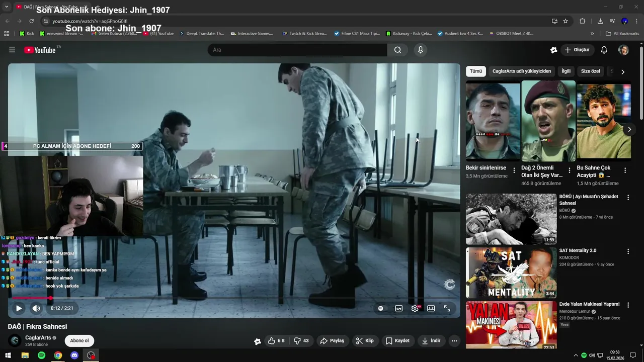Open options for SAT Mentality 2.0
Viewport: 644px width, 362px height.
click(628, 251)
